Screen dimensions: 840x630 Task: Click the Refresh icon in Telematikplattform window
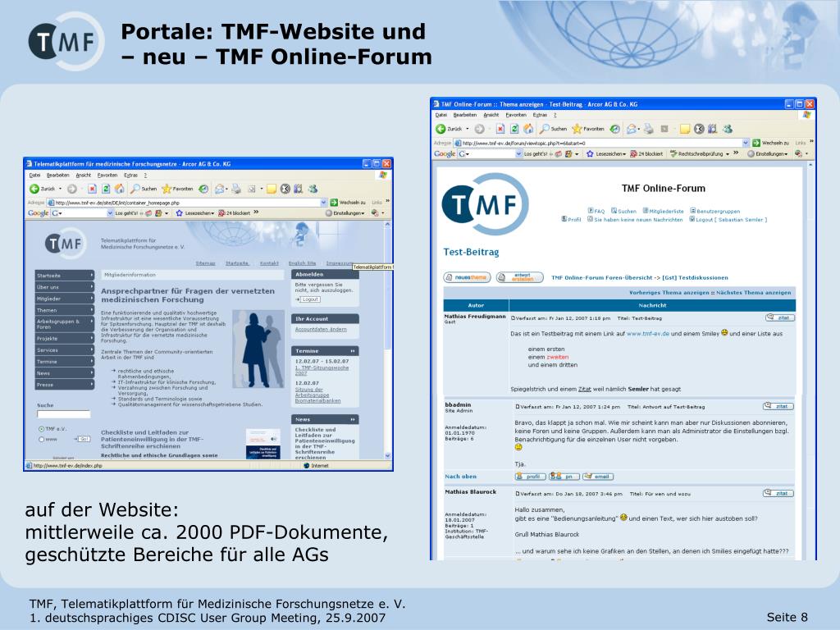(x=106, y=189)
